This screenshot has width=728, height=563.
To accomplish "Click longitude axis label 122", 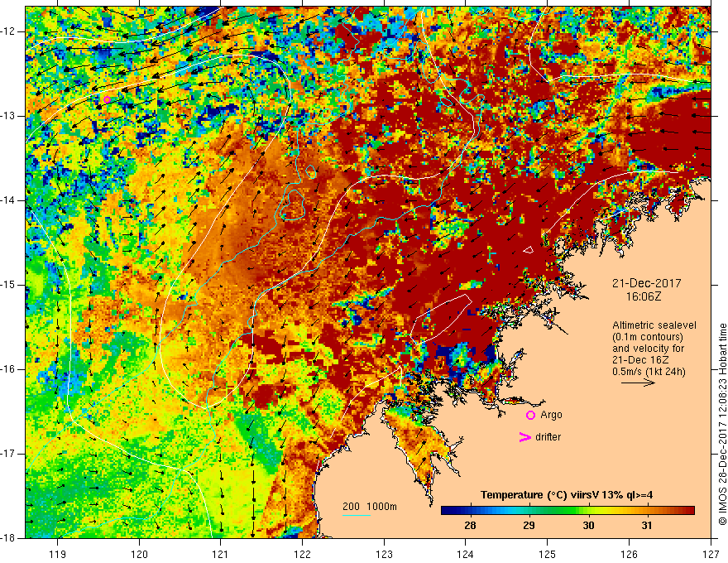I will pyautogui.click(x=302, y=554).
